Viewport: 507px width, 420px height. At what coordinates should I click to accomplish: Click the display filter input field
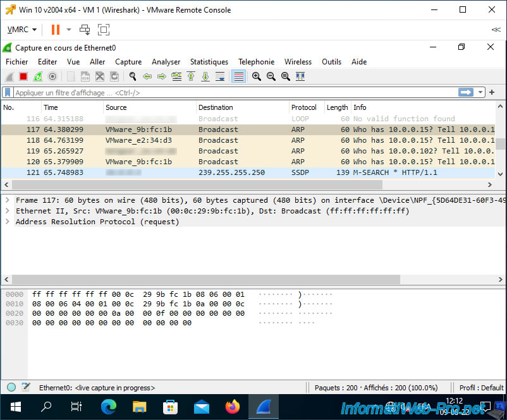(x=234, y=93)
